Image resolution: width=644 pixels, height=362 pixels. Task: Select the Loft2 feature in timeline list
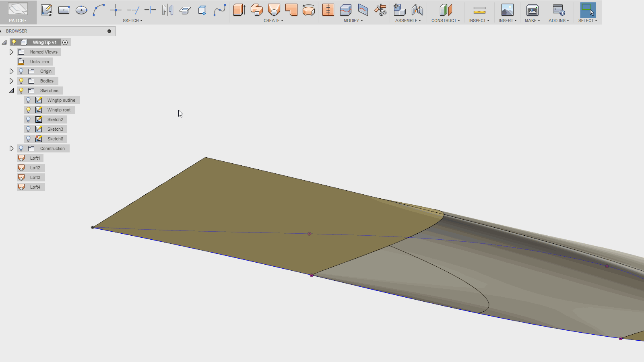pyautogui.click(x=35, y=167)
